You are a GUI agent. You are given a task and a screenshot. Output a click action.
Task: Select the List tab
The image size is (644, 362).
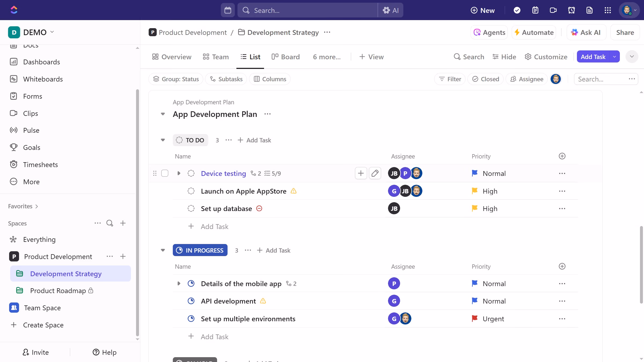coord(250,57)
